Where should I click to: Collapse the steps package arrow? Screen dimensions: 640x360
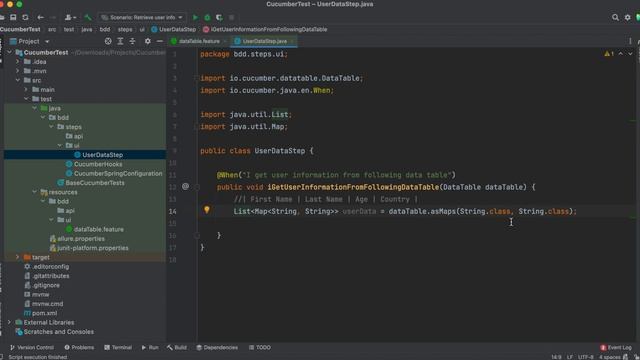point(51,127)
